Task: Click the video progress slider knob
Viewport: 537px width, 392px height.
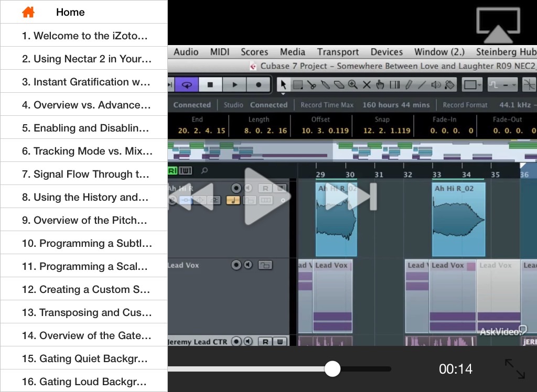Action: pos(332,369)
